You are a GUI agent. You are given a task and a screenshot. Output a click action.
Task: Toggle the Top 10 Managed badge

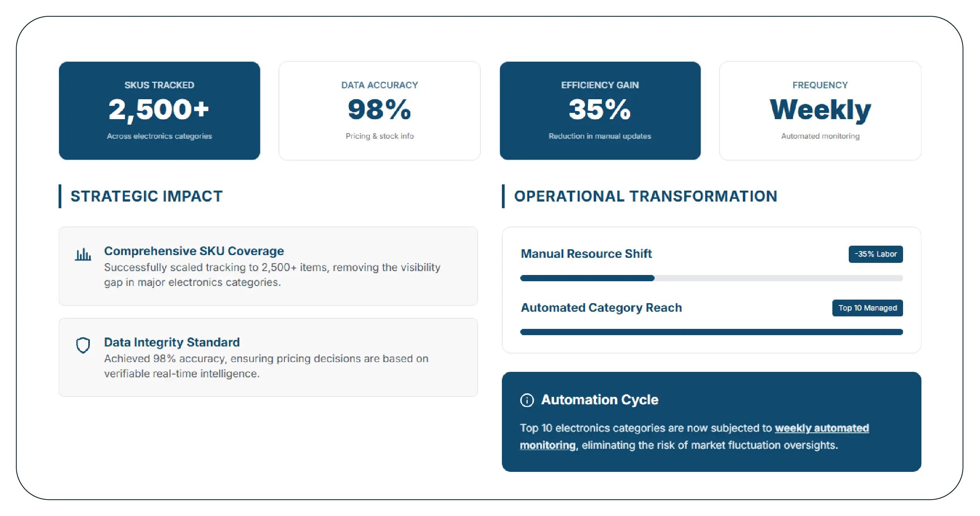tap(868, 308)
